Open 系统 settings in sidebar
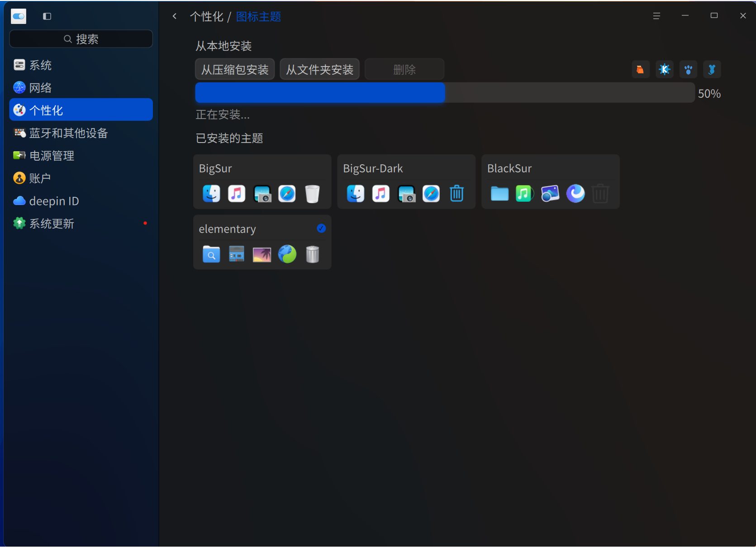Viewport: 756px width, 548px height. (81, 65)
